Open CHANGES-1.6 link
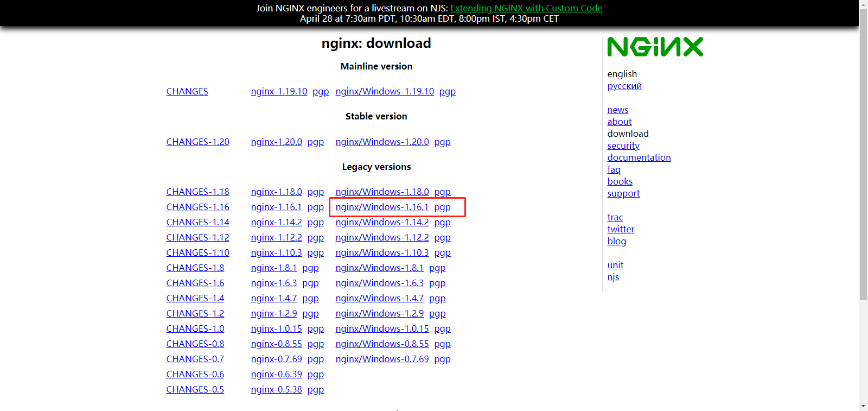The height and width of the screenshot is (411, 868). pyautogui.click(x=195, y=283)
